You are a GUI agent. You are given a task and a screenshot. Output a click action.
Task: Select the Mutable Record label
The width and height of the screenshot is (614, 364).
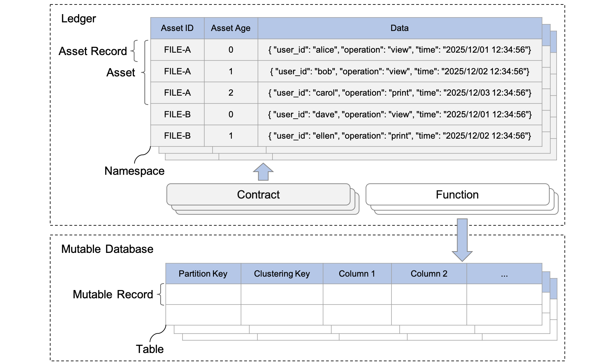tap(113, 295)
